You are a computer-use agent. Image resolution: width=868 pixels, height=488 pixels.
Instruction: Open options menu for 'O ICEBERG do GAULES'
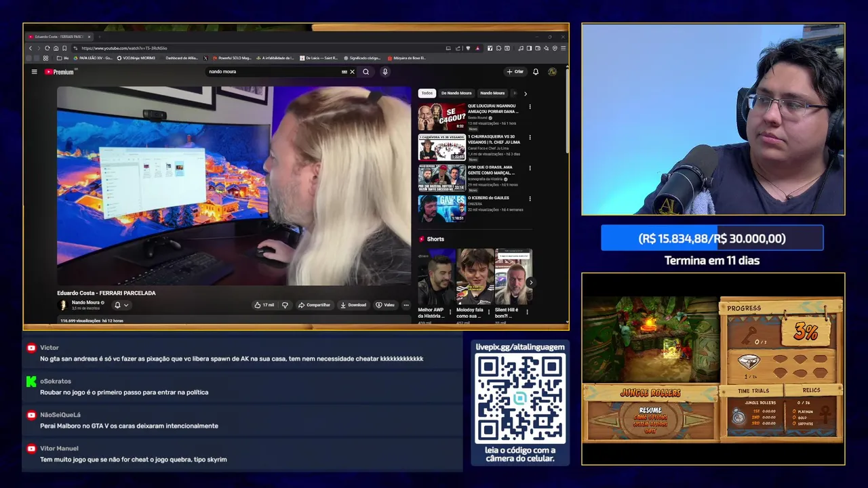tap(530, 199)
